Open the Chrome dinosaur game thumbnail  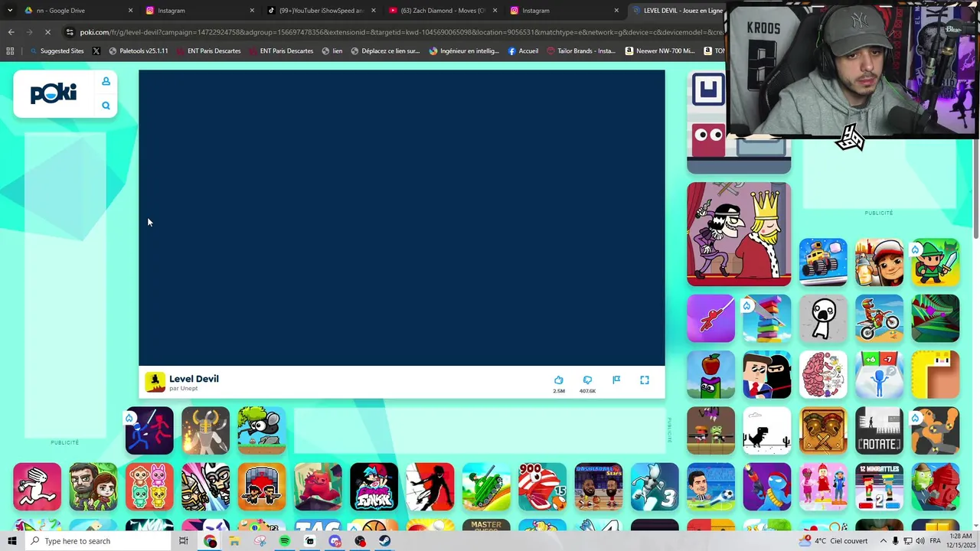coord(767,431)
